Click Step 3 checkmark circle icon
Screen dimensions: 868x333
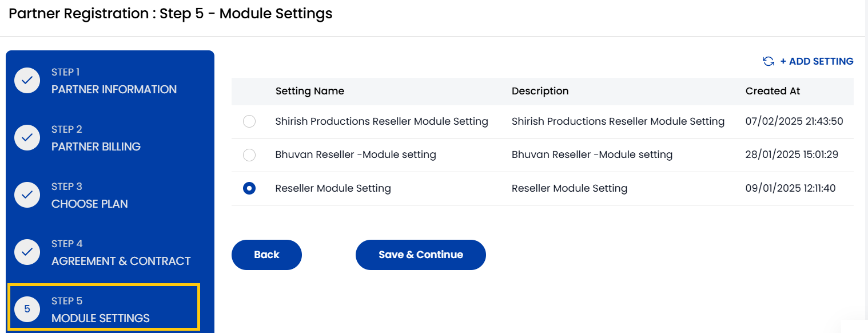point(27,195)
